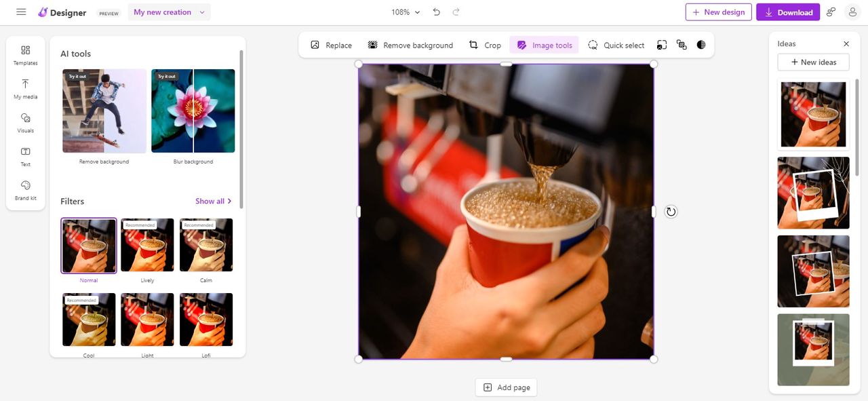Open the zoom level 108% dropdown
The image size is (868, 401).
(406, 12)
